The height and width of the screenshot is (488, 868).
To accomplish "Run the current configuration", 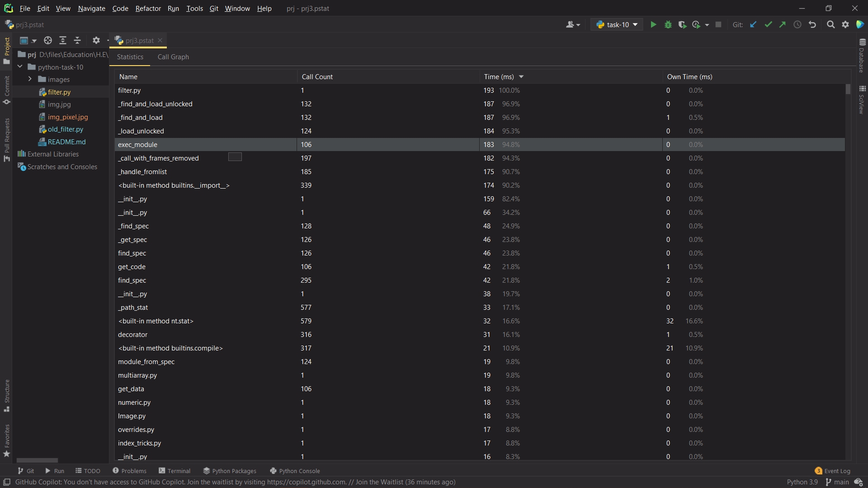I will click(653, 24).
